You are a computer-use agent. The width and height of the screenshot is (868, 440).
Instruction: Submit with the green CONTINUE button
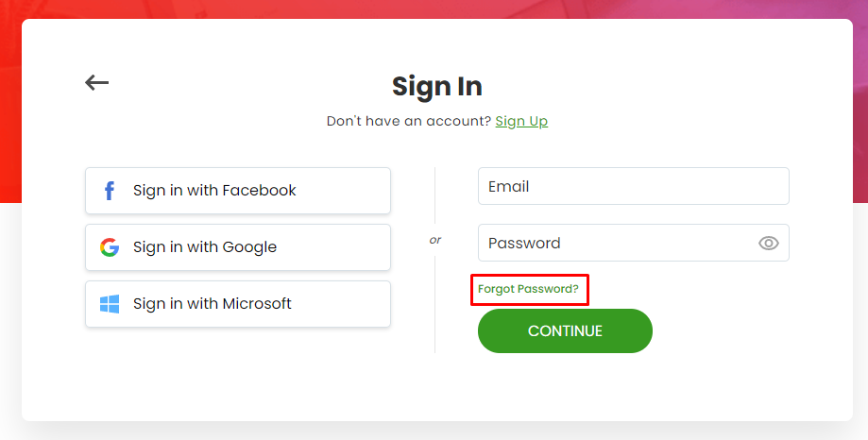[x=565, y=331]
